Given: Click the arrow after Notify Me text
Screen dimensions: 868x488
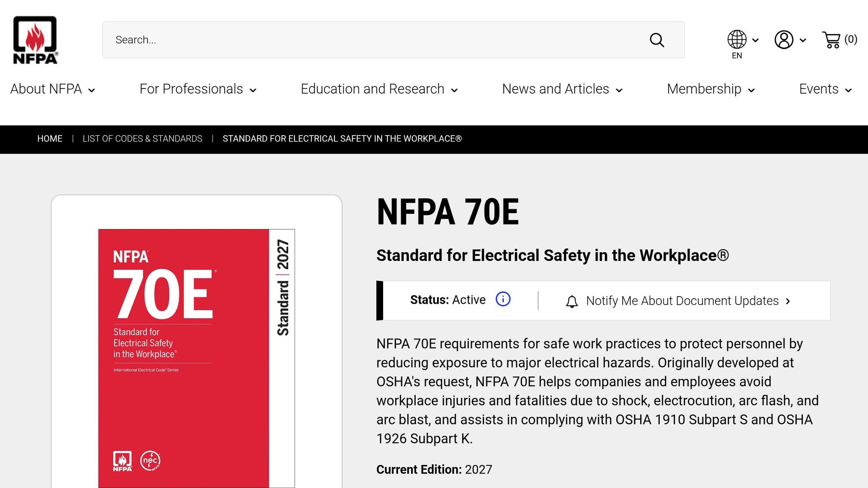Looking at the screenshot, I should (x=788, y=301).
